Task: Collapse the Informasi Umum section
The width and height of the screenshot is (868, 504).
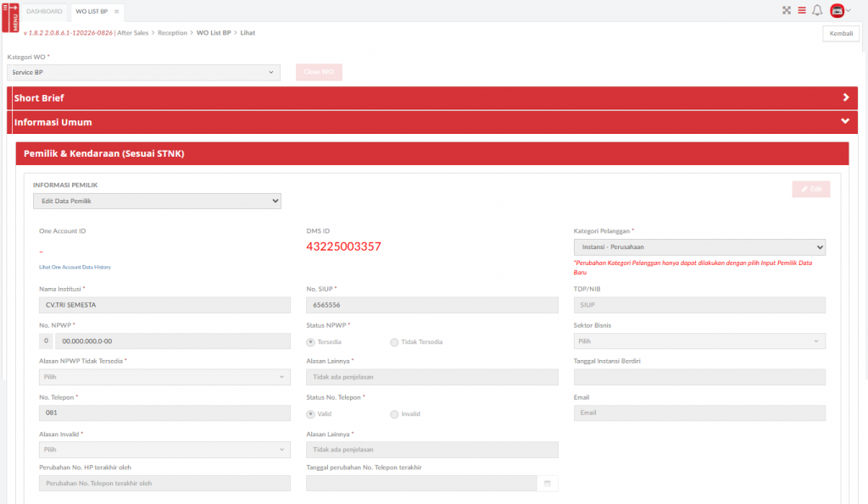Action: pos(845,122)
